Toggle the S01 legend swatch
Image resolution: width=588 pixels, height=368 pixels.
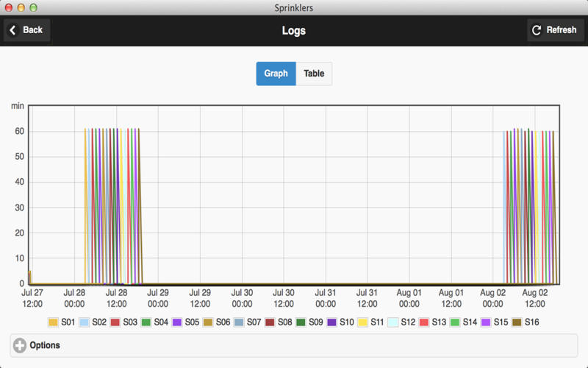pyautogui.click(x=53, y=322)
